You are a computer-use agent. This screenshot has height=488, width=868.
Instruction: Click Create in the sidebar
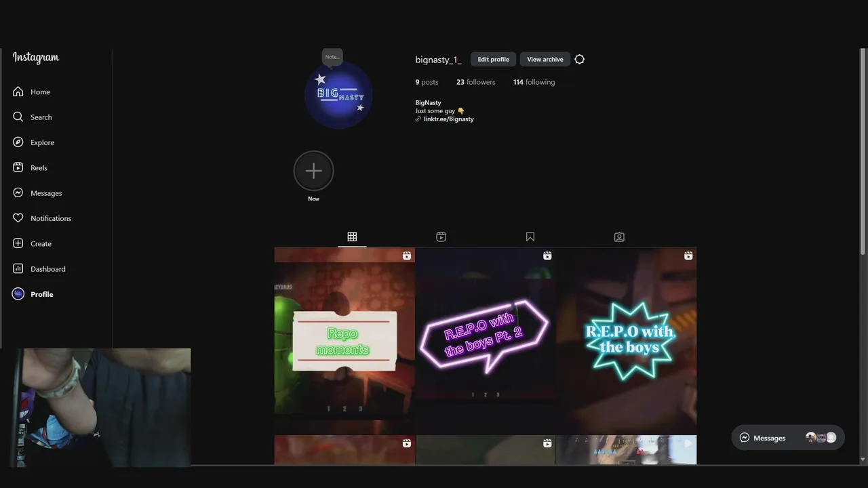32,243
